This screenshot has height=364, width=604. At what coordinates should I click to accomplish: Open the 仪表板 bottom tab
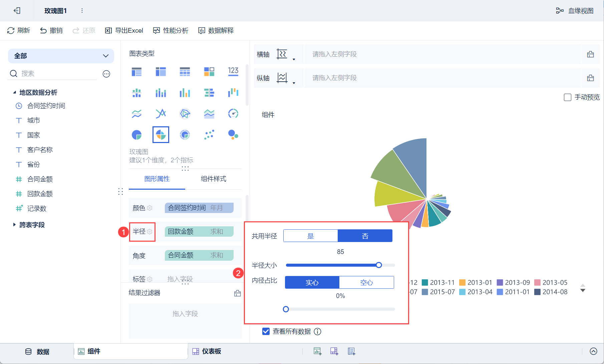point(207,351)
